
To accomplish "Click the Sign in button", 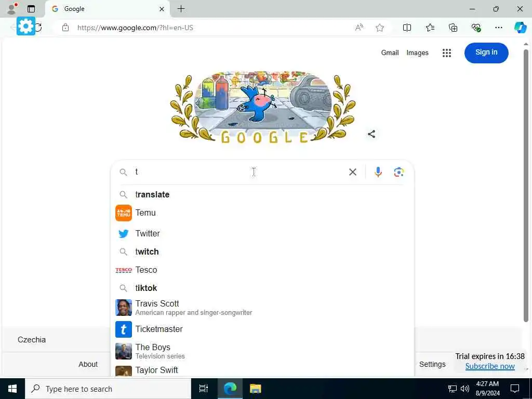I will (486, 52).
